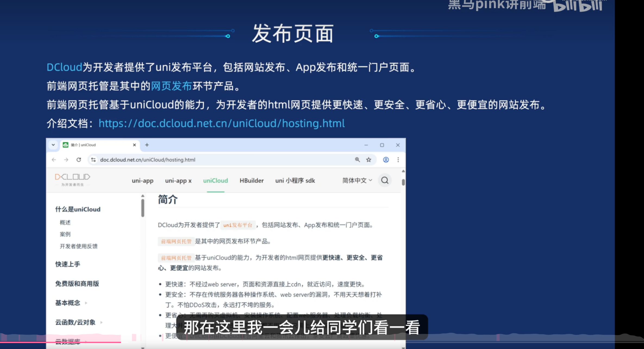644x349 pixels.
Task: Click the browser forward arrow
Action: click(66, 160)
